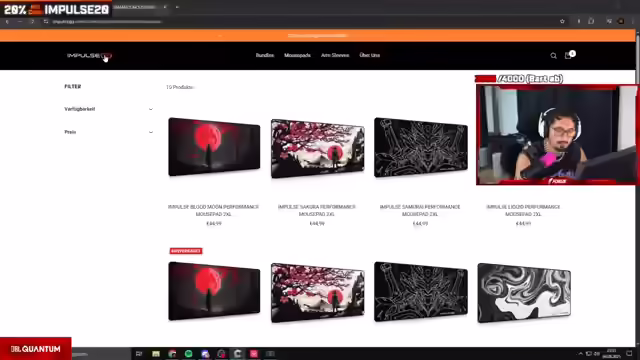Click the orange announcement banner text
Viewport: 640px width, 360px height.
click(318, 36)
